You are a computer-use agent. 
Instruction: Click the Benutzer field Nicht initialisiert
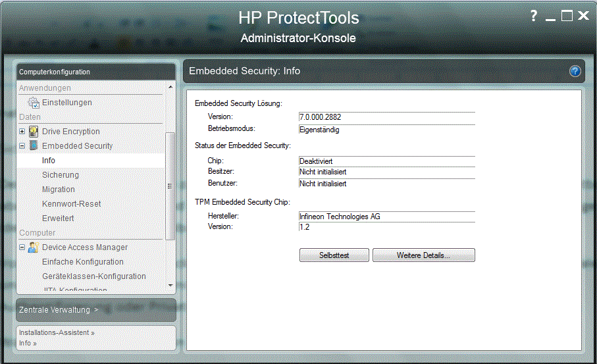(387, 184)
